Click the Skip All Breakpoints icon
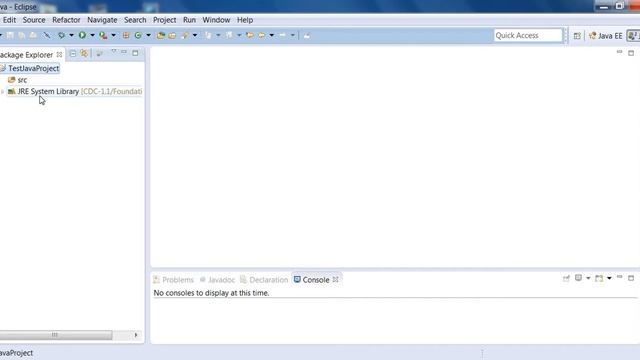The image size is (640, 360). pyautogui.click(x=47, y=36)
